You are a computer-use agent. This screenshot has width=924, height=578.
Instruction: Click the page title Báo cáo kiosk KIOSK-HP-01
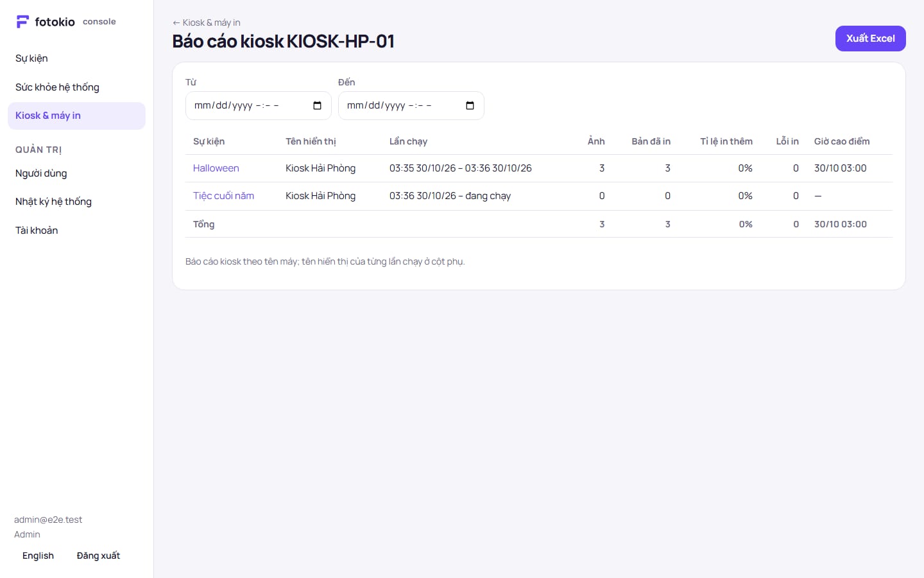283,41
